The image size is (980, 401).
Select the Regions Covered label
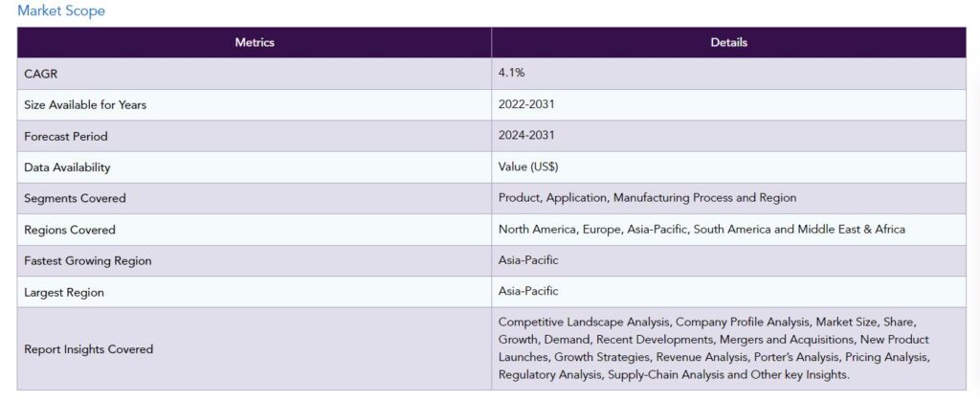pos(70,230)
